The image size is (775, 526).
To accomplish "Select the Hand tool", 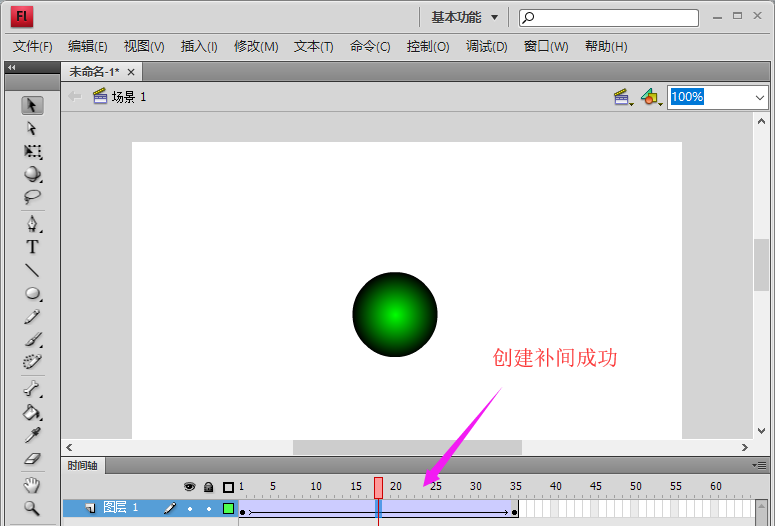I will click(32, 485).
